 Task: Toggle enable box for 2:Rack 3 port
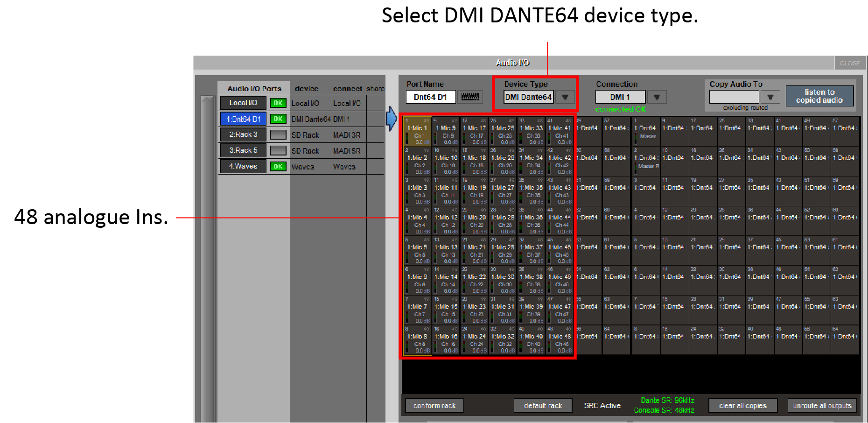click(278, 135)
